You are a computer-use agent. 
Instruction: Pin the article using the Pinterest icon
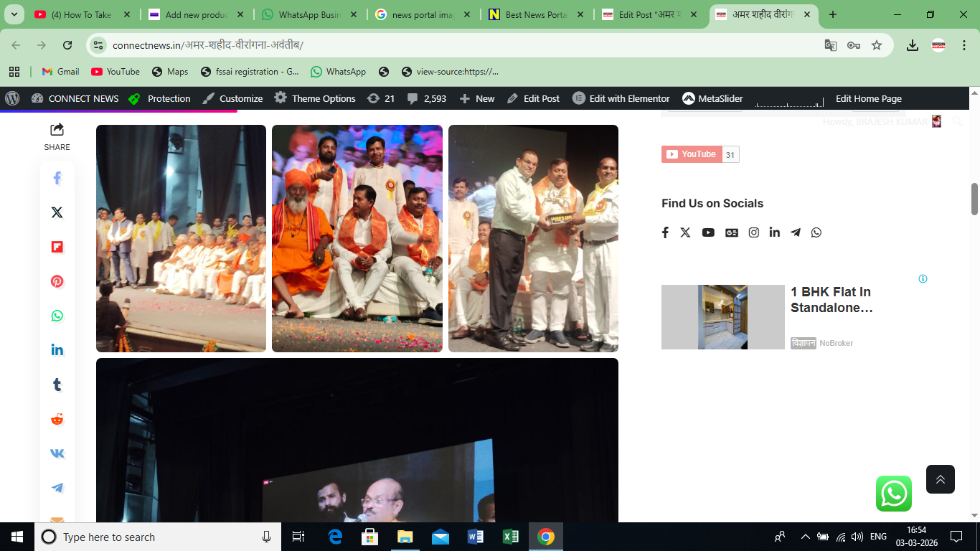57,281
